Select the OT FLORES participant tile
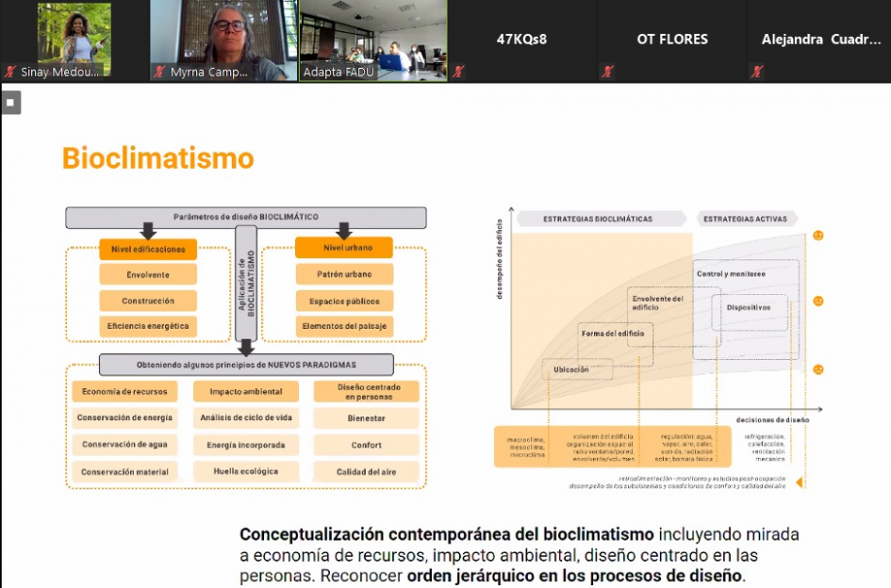Viewport: 891px width, 588px height. tap(671, 41)
